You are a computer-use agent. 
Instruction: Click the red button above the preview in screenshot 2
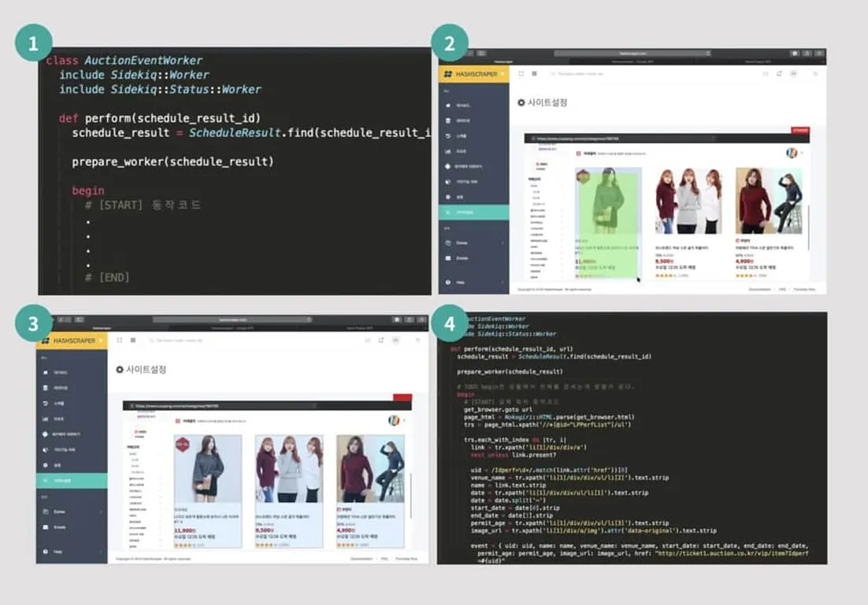click(799, 128)
